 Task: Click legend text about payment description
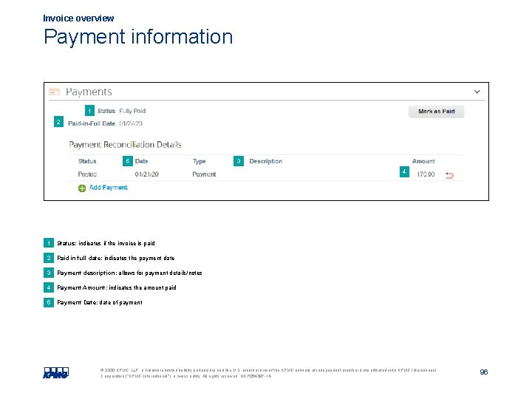point(129,273)
